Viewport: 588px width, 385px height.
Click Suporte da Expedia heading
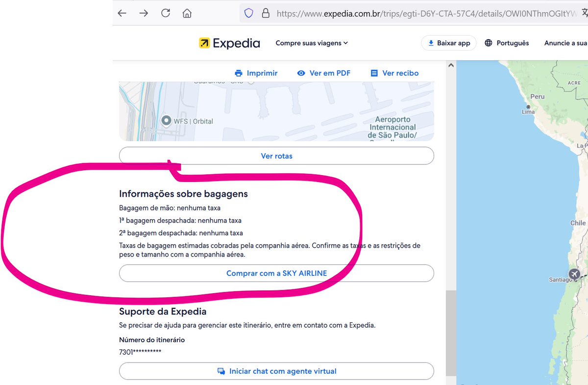[163, 311]
